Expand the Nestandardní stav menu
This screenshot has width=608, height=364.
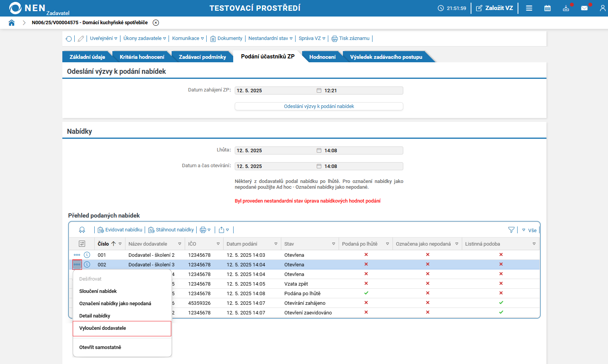pyautogui.click(x=270, y=38)
